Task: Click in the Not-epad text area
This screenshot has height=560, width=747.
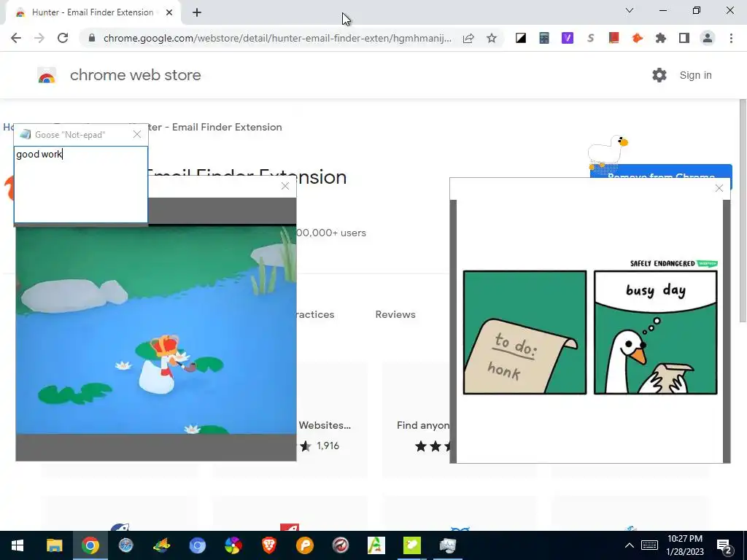Action: click(81, 184)
